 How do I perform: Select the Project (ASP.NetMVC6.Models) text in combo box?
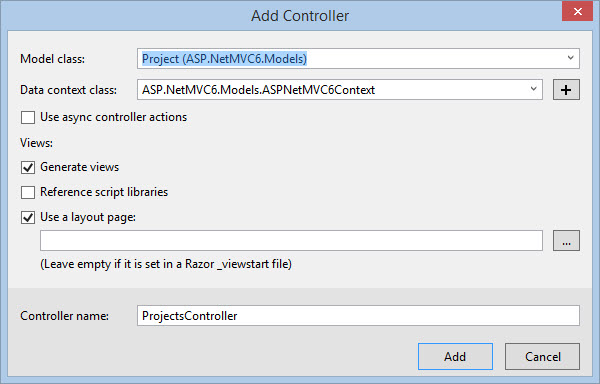tap(224, 59)
